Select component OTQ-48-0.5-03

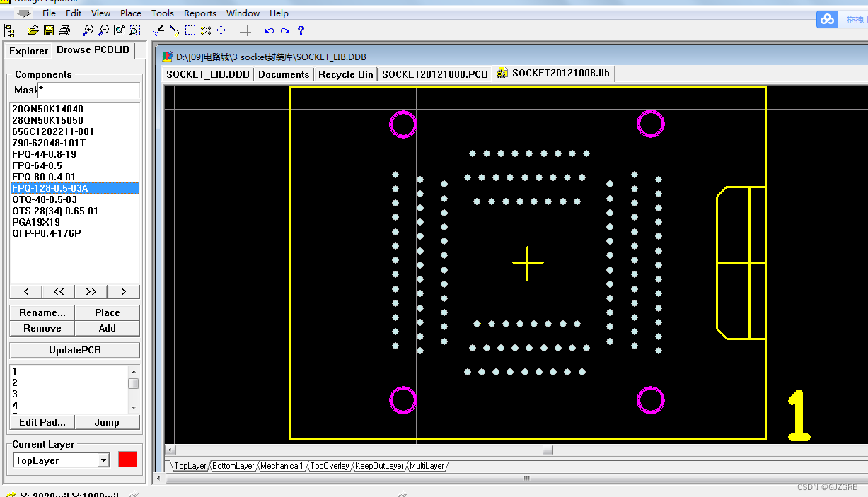(74, 199)
